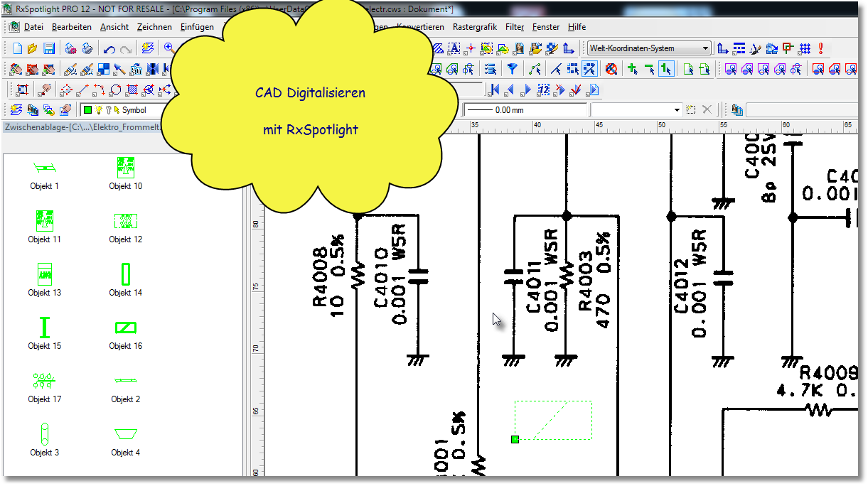Open the Datei menu

pos(33,27)
